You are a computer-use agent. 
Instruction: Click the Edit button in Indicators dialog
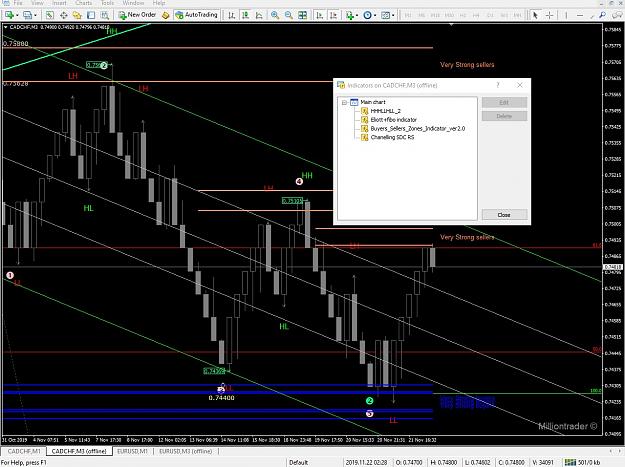coord(504,103)
